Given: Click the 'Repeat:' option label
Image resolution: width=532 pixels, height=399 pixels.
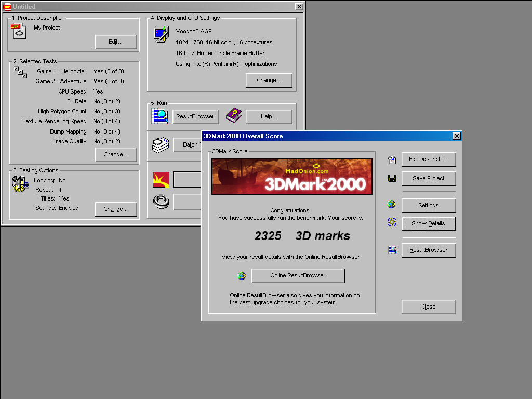Looking at the screenshot, I should [x=45, y=190].
